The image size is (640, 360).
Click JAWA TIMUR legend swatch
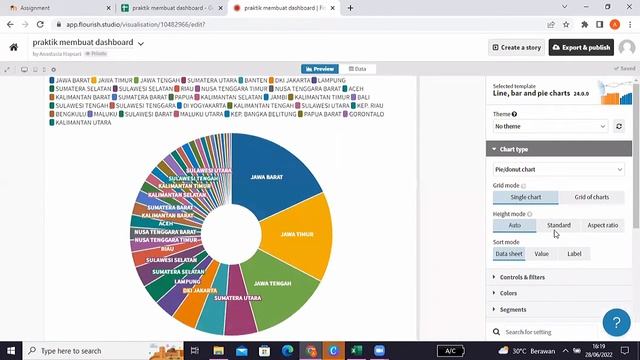coord(94,80)
